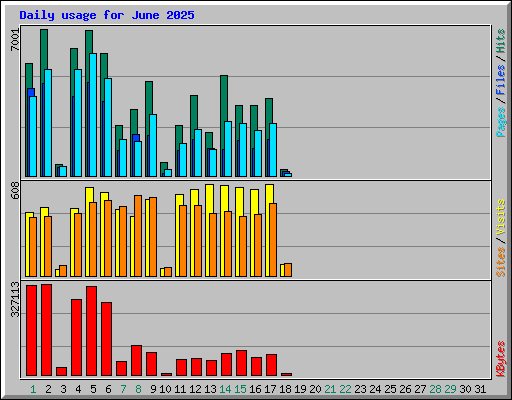Click the red KBytes bar for day 8
Image resolution: width=512 pixels, height=400 pixels.
136,360
